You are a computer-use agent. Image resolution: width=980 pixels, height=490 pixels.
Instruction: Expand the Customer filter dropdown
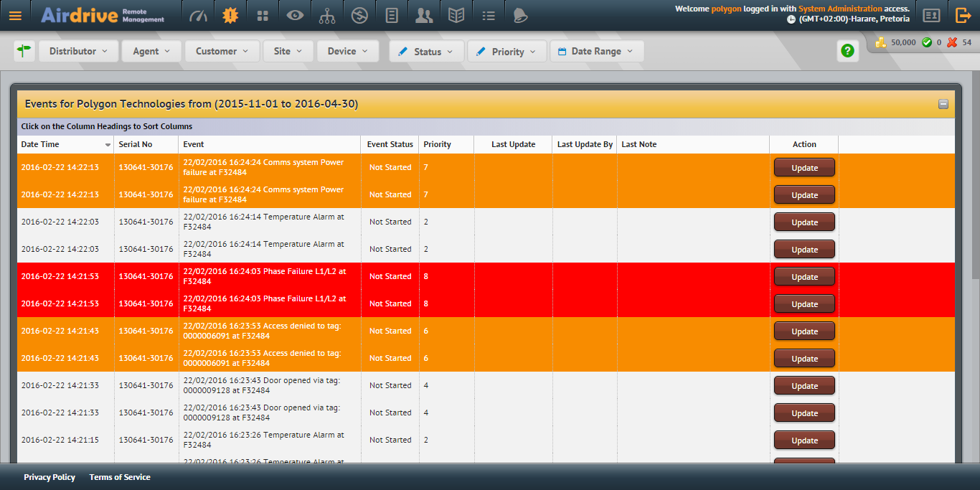[222, 51]
